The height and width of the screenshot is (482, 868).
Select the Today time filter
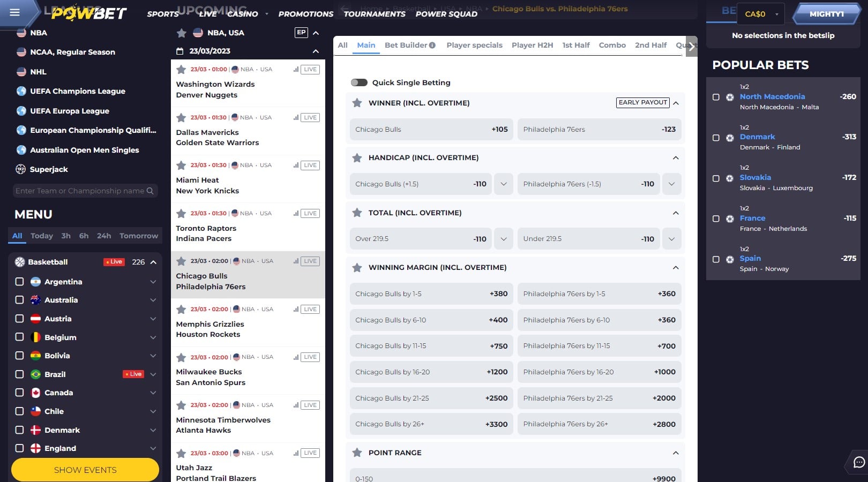tap(42, 236)
